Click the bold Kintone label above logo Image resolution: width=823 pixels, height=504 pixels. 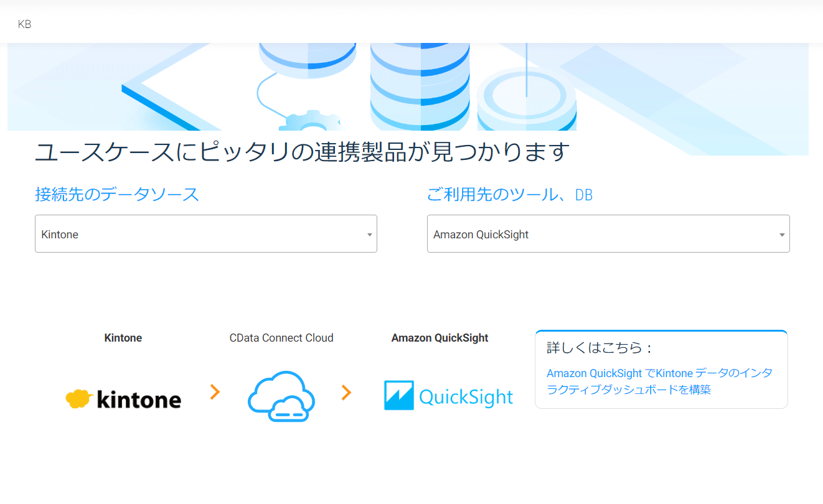[123, 338]
